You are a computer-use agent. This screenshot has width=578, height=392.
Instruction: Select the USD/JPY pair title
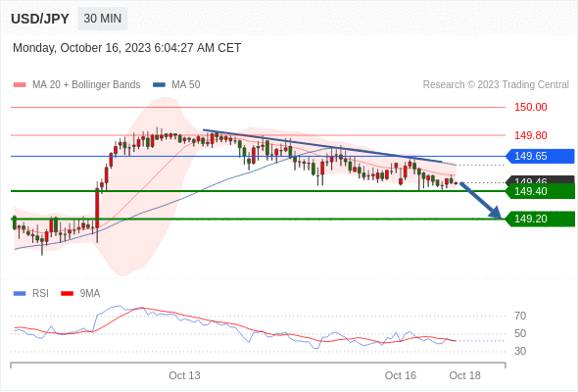[x=40, y=19]
